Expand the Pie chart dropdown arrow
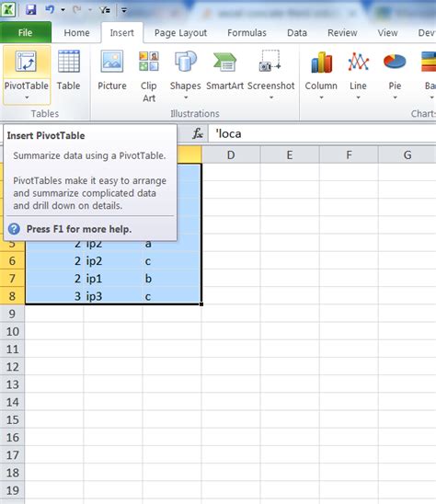 click(395, 97)
